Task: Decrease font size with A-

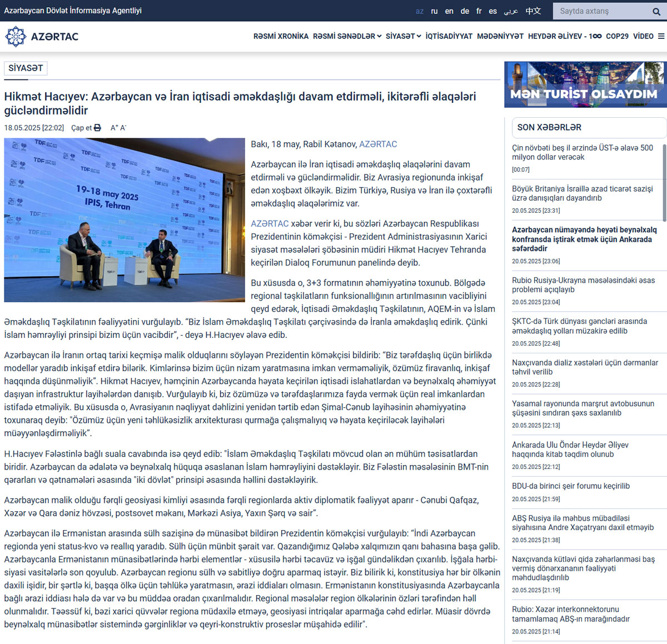Action: pyautogui.click(x=123, y=128)
